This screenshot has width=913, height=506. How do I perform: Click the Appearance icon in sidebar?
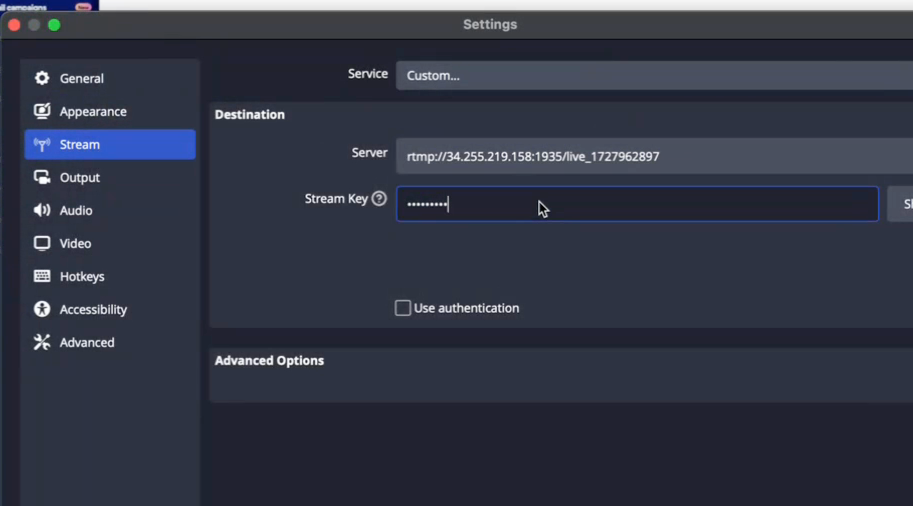point(42,111)
